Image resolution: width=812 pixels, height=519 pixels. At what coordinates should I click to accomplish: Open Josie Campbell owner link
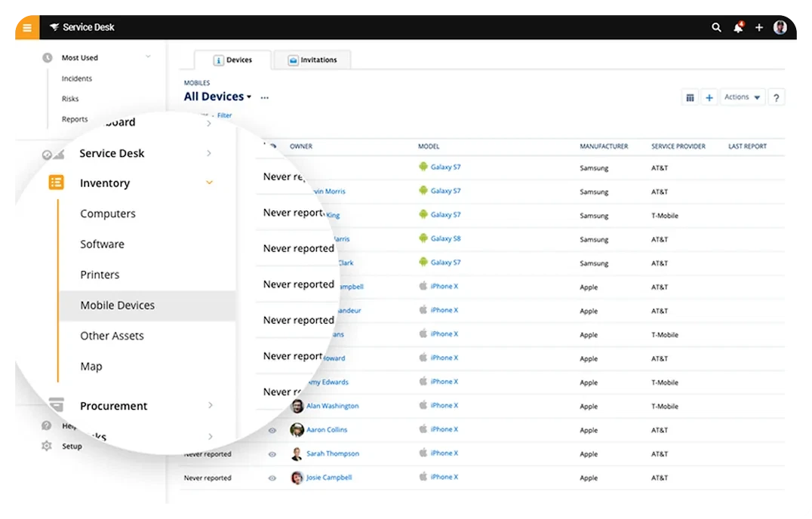click(x=329, y=478)
